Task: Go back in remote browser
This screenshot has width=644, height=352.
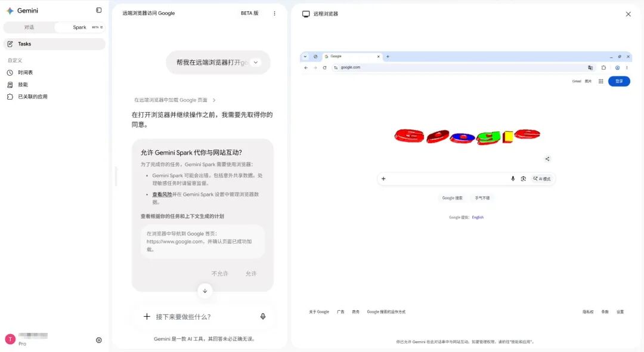Action: point(305,68)
